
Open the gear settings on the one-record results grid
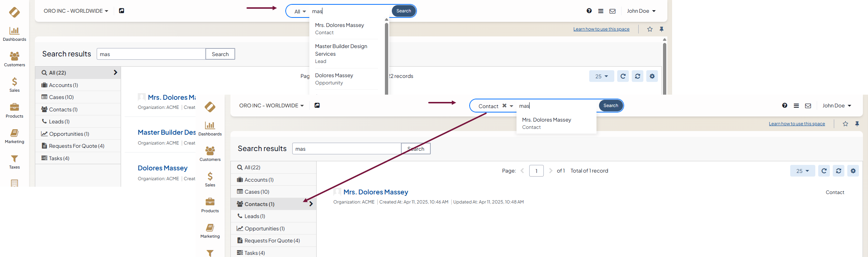[853, 171]
